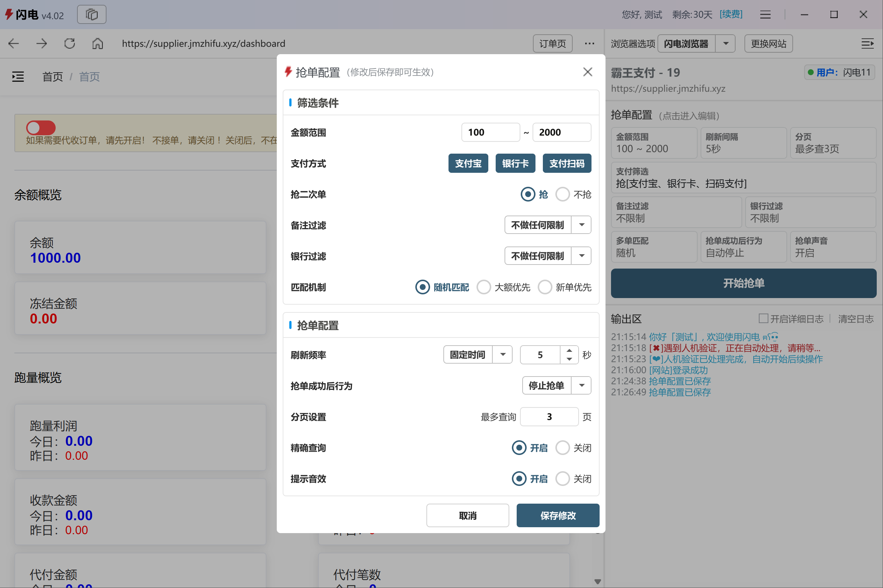
Task: Open the ellipsis options next to the address bar
Action: [589, 43]
